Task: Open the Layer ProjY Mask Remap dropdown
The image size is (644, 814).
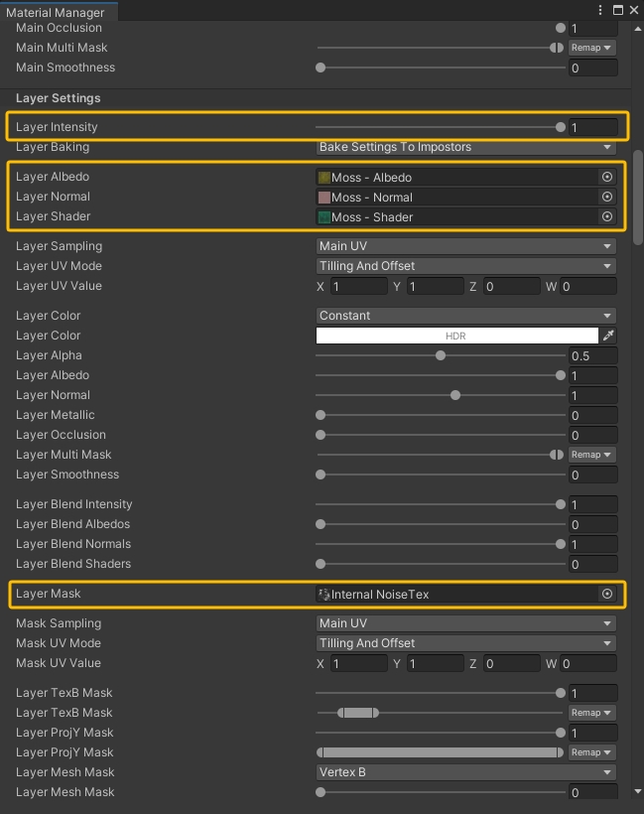Action: click(592, 752)
